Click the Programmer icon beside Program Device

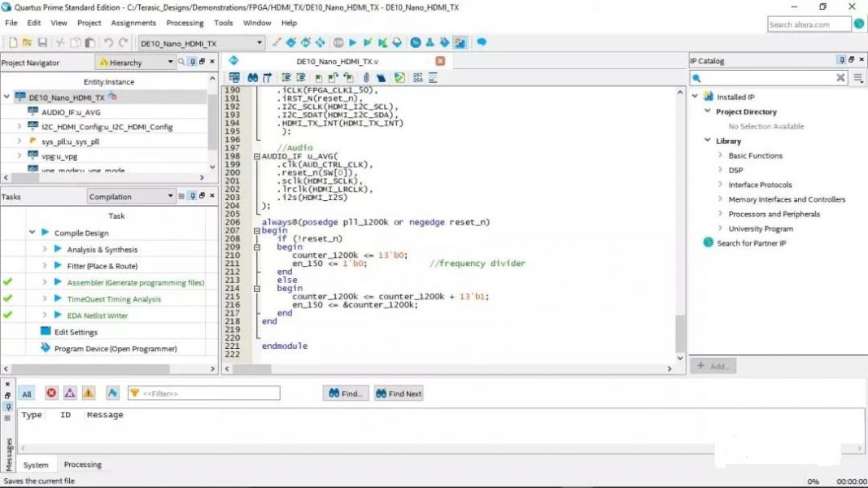(46, 348)
